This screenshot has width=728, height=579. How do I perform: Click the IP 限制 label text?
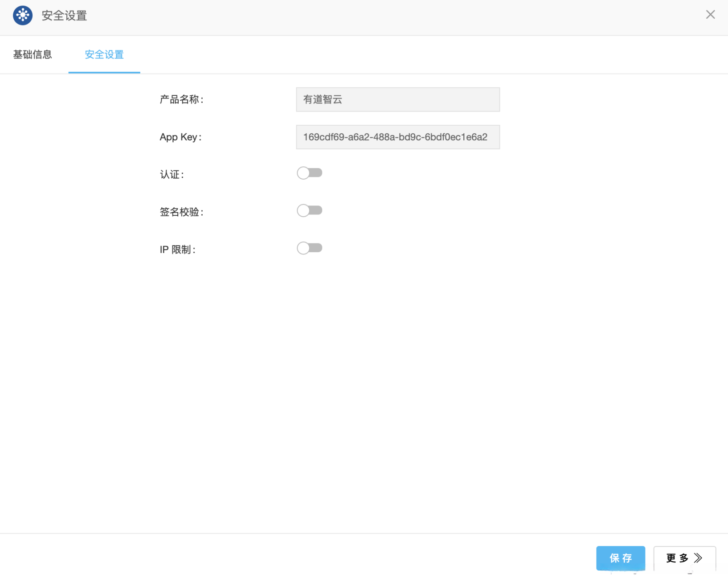click(x=177, y=249)
